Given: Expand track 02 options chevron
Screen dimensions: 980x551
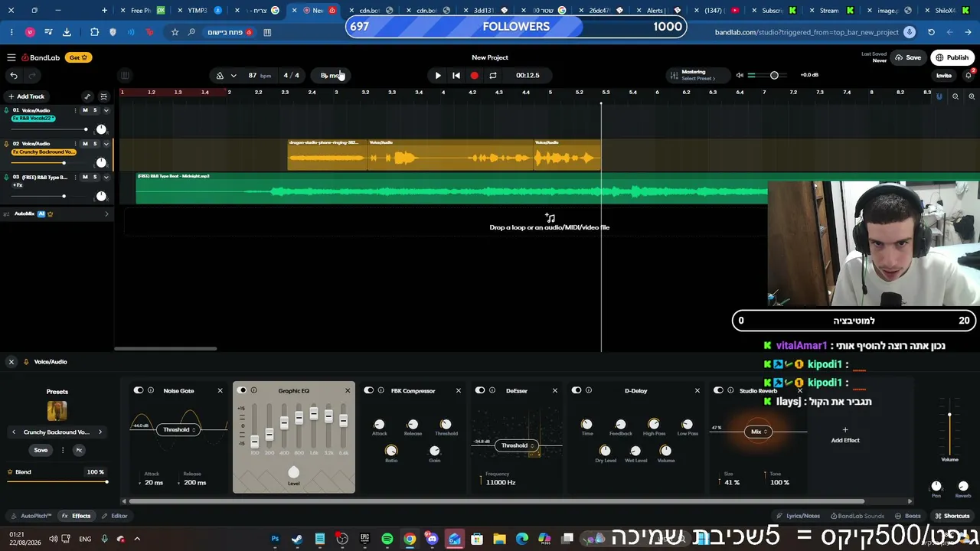Looking at the screenshot, I should click(106, 144).
